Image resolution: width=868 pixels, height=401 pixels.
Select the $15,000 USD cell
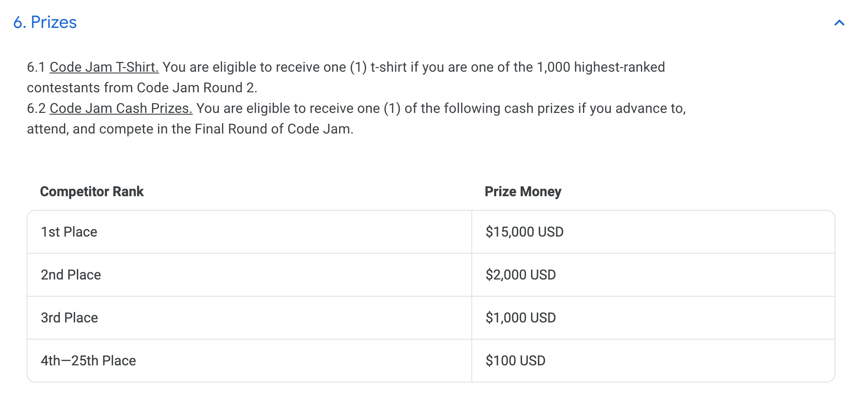pyautogui.click(x=653, y=232)
